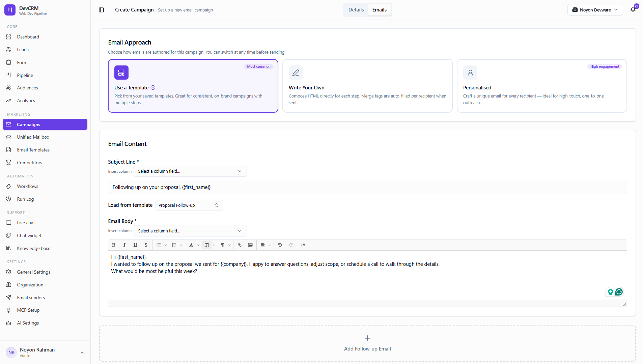This screenshot has height=364, width=643.
Task: Switch to the Emails tab
Action: 379,10
